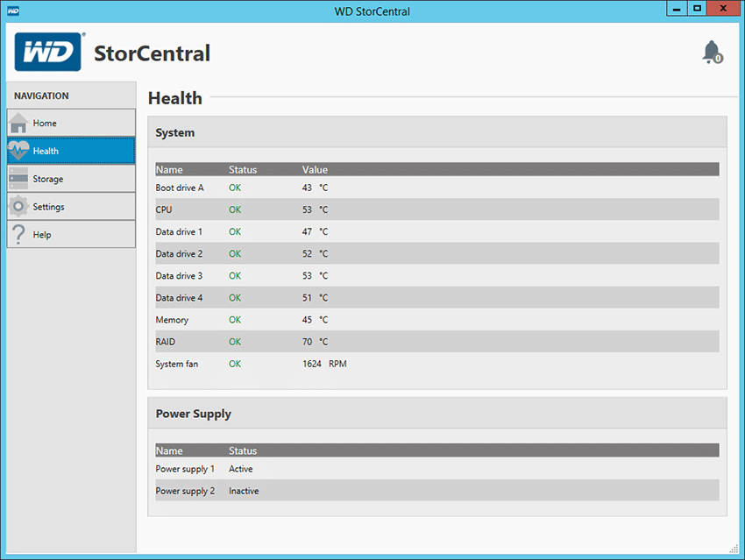The width and height of the screenshot is (745, 560).
Task: Close the WD StorCentral window
Action: [723, 9]
